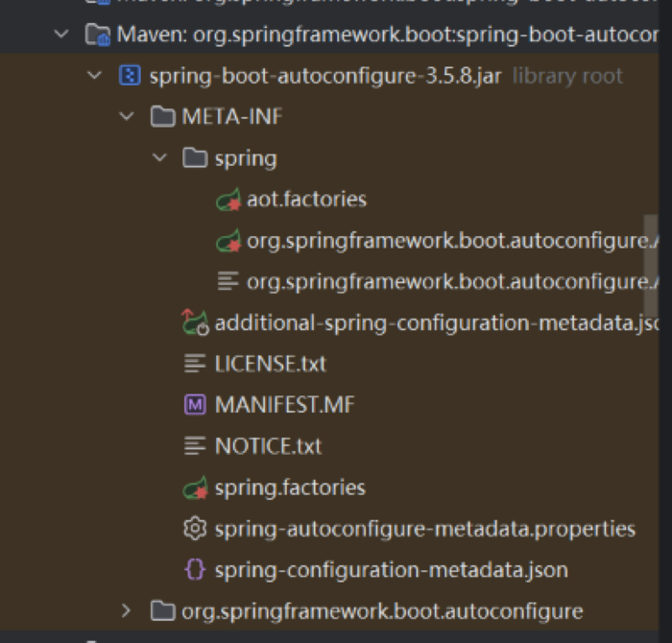672x643 pixels.
Task: Click the Maven library folder icon
Action: tap(98, 35)
